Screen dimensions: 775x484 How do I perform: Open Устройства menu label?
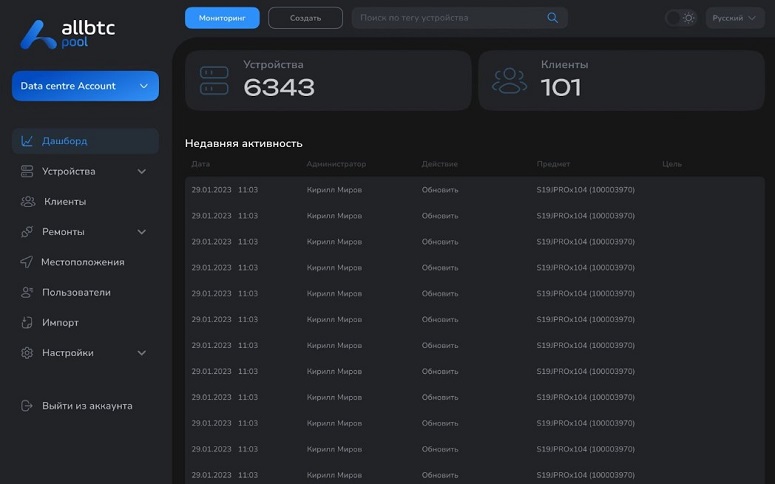[69, 172]
